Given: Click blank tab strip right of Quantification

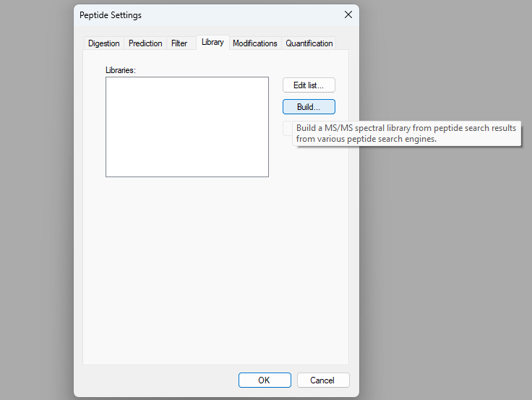Looking at the screenshot, I should pyautogui.click(x=343, y=43).
